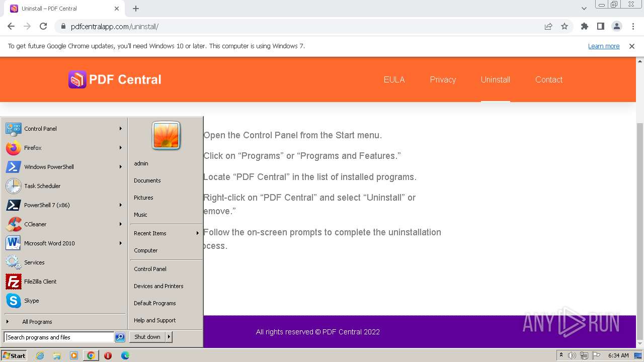
Task: Expand CCleaner submenu arrow
Action: [x=121, y=224]
